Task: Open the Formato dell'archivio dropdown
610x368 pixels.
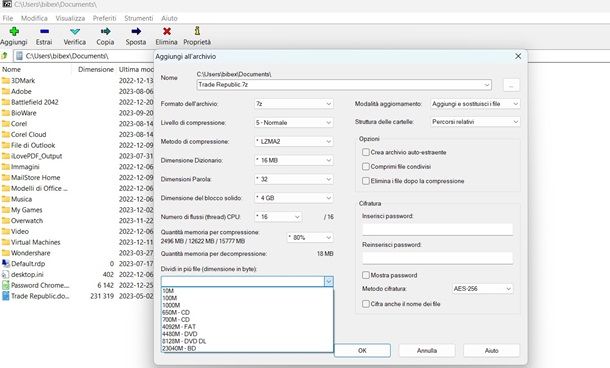Action: tap(294, 104)
